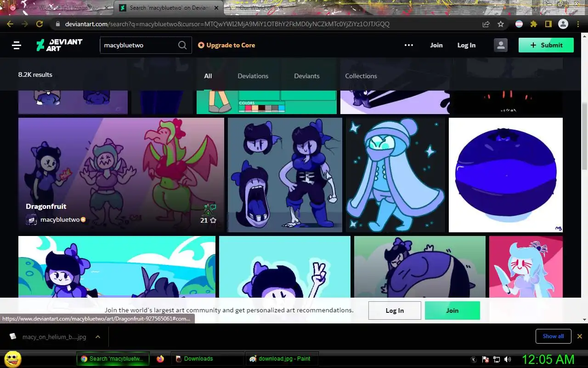Switch to the Deviants tab
Image resolution: width=588 pixels, height=368 pixels.
point(307,76)
